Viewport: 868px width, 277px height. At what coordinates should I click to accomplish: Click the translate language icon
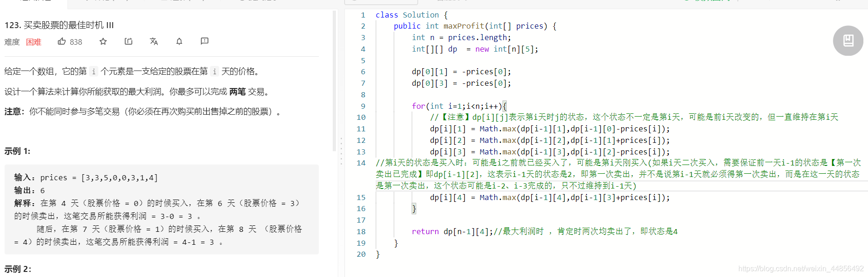pos(154,41)
